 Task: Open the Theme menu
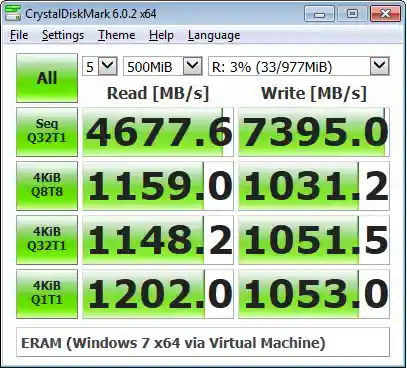pyautogui.click(x=116, y=35)
